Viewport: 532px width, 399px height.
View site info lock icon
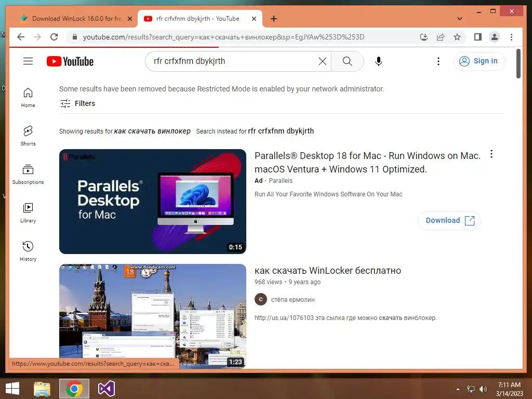[75, 37]
